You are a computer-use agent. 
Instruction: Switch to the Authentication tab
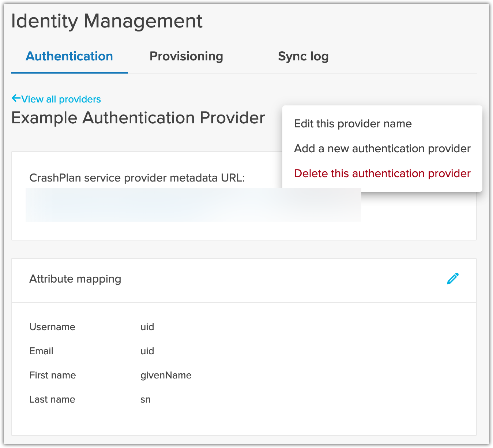tap(69, 56)
